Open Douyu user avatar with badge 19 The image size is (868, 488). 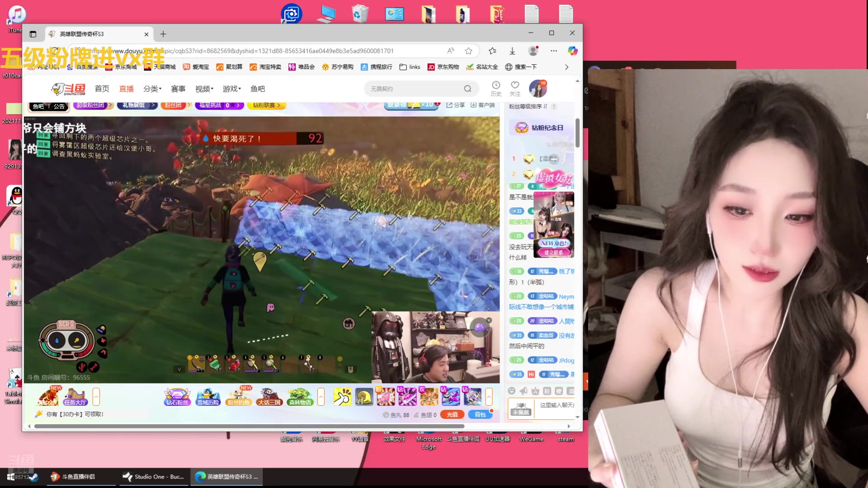coord(538,89)
